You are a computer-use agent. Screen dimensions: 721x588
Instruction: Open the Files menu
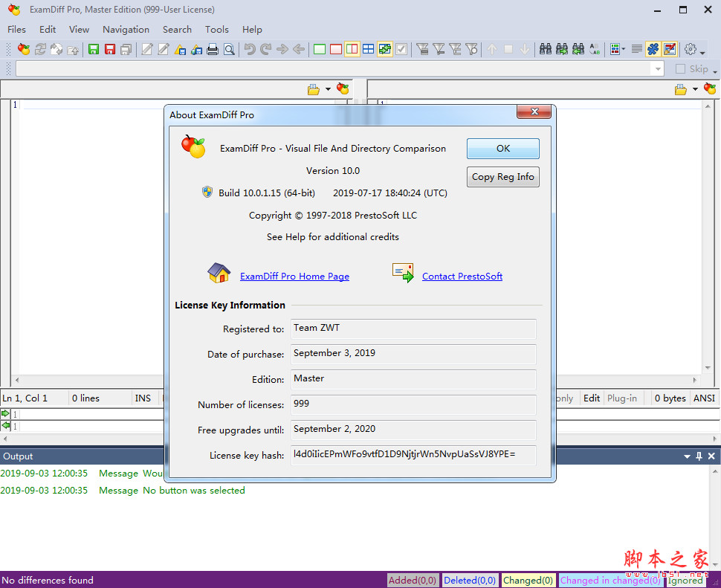coord(16,30)
